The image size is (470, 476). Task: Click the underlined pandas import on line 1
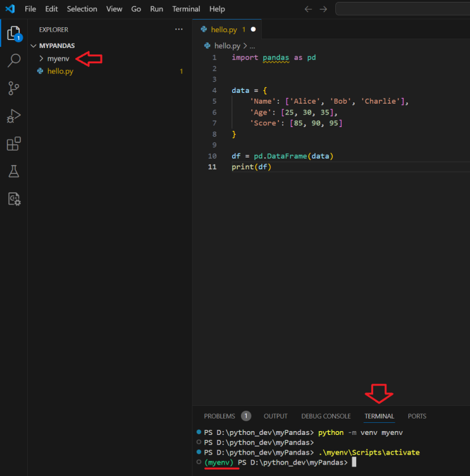[276, 58]
